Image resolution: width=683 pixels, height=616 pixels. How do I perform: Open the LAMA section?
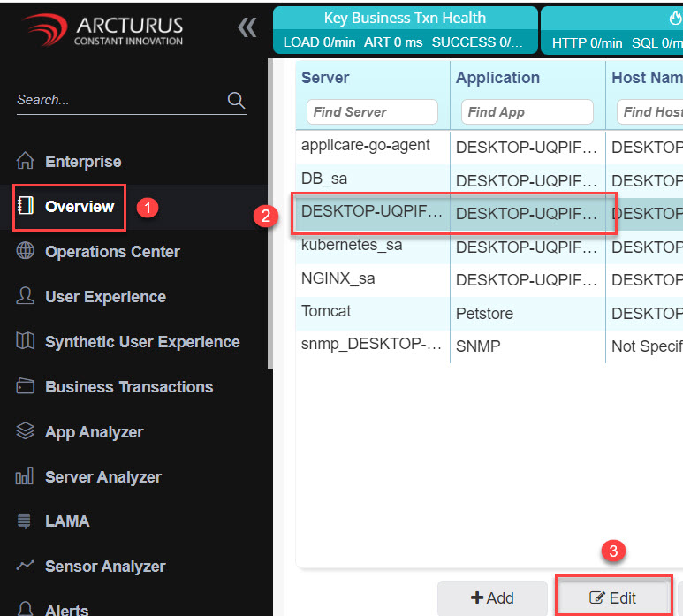pyautogui.click(x=67, y=521)
